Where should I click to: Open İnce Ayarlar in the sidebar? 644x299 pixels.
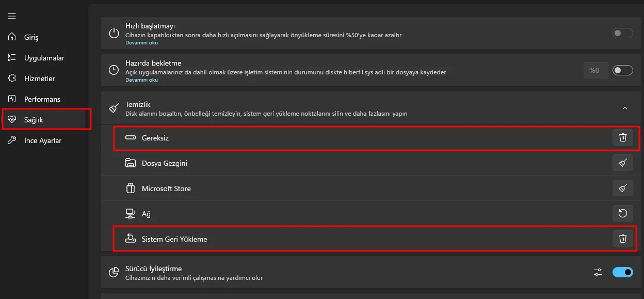(x=42, y=140)
